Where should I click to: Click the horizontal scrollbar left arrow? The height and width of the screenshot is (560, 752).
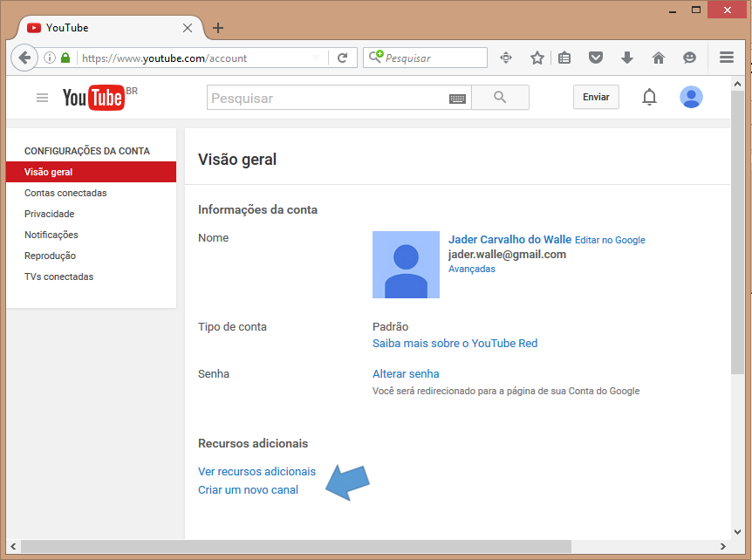click(13, 547)
